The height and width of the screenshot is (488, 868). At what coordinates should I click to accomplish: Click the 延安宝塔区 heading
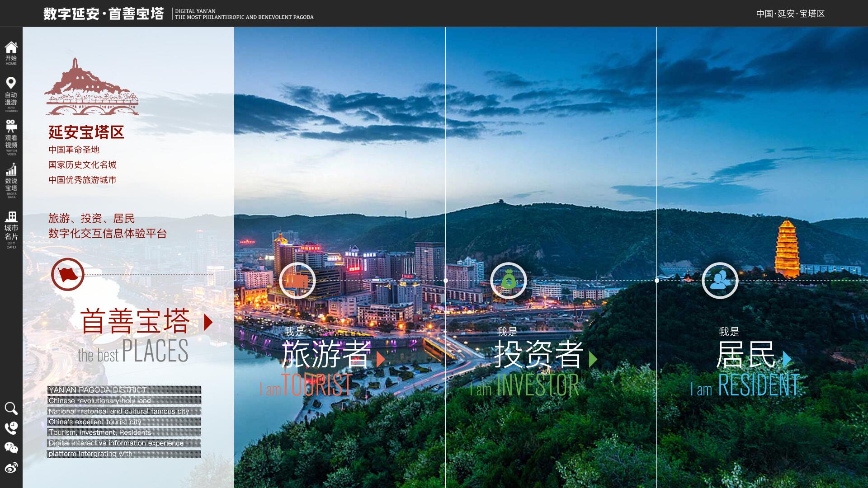[x=86, y=132]
